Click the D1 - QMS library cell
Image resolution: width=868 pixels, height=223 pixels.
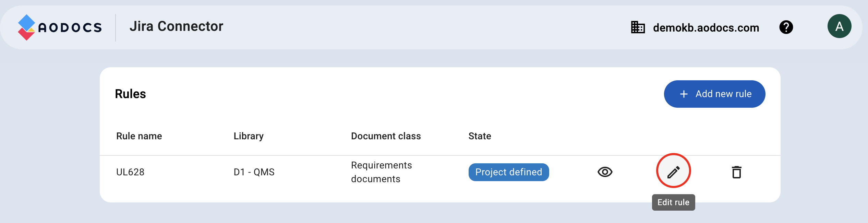(254, 172)
